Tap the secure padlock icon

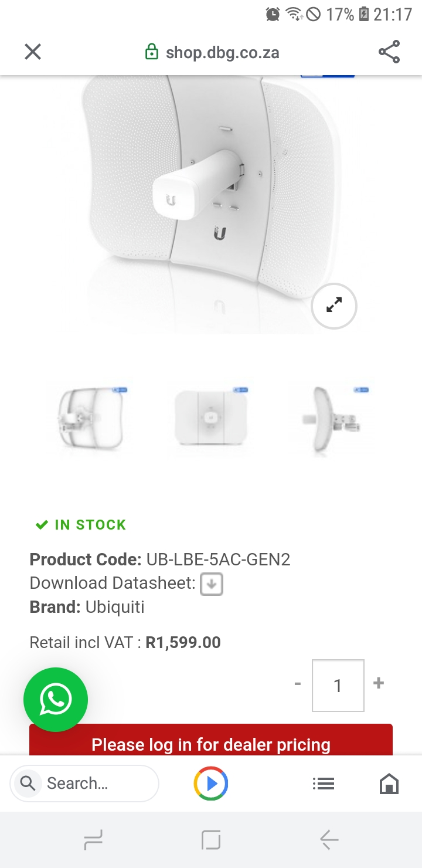pos(152,52)
